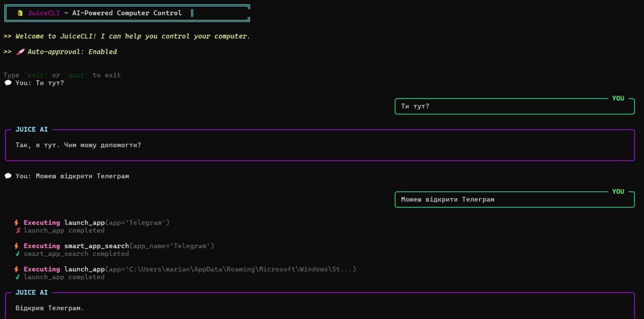Click the lightning bolt beside smart_app_search execution

[16, 246]
